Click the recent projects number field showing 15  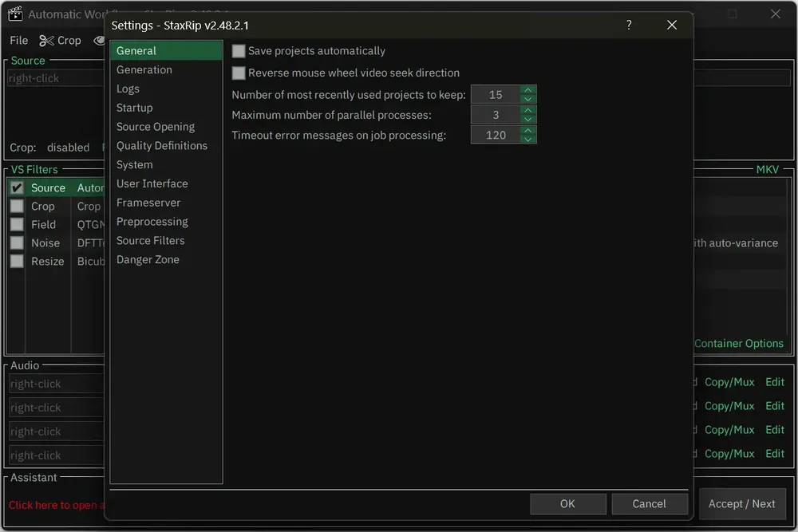tap(496, 95)
